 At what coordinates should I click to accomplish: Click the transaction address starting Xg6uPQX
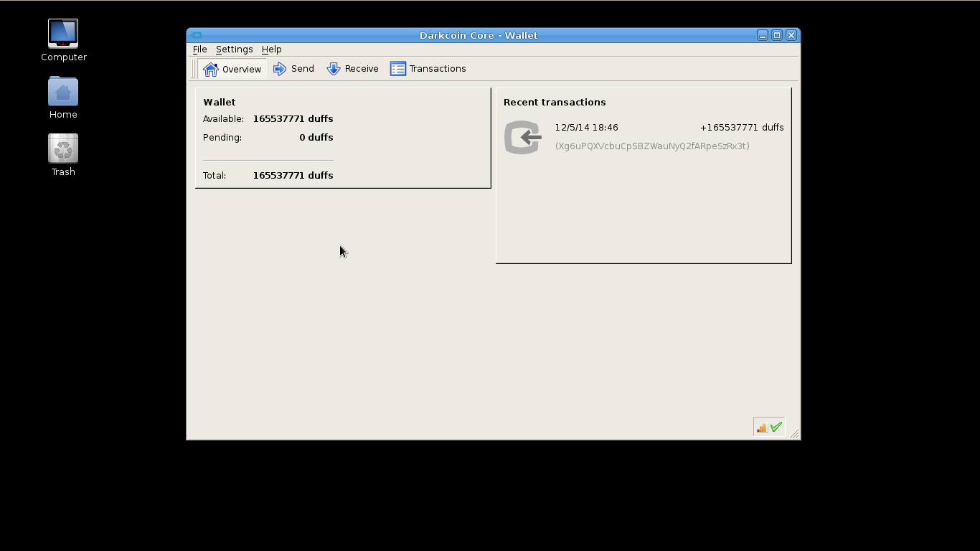(x=652, y=146)
